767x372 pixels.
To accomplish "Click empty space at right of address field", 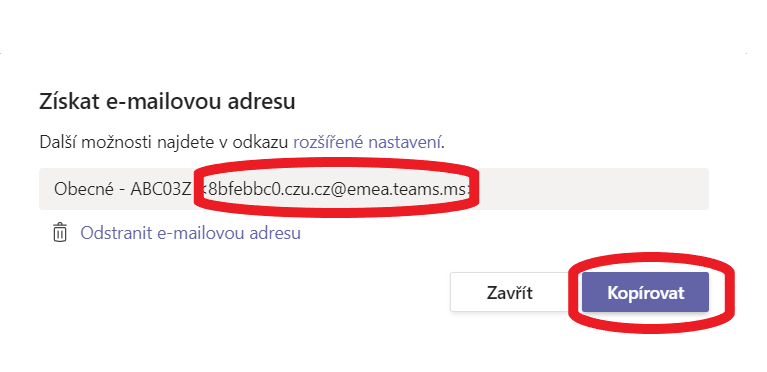I will (x=592, y=189).
